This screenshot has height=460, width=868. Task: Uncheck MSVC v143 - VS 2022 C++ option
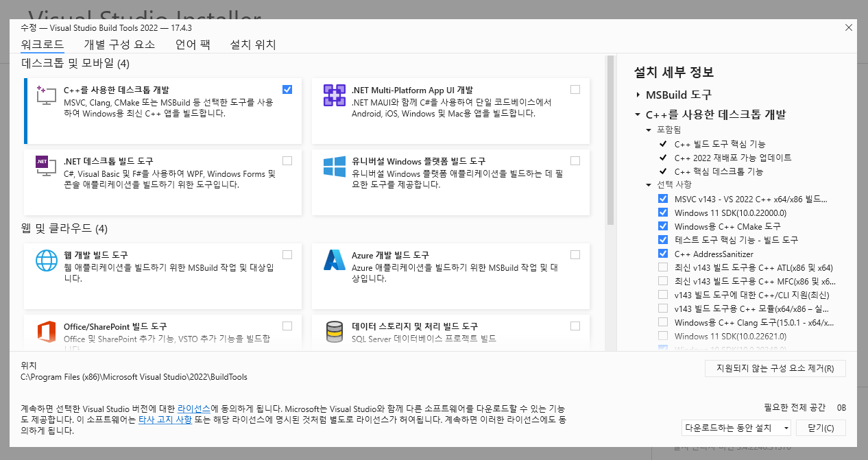(663, 199)
